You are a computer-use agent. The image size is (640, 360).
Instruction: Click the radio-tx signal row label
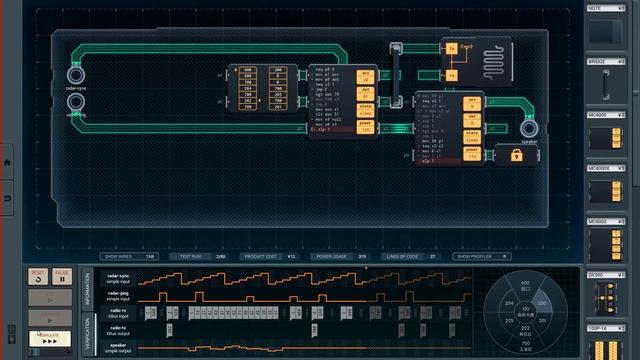click(x=118, y=330)
